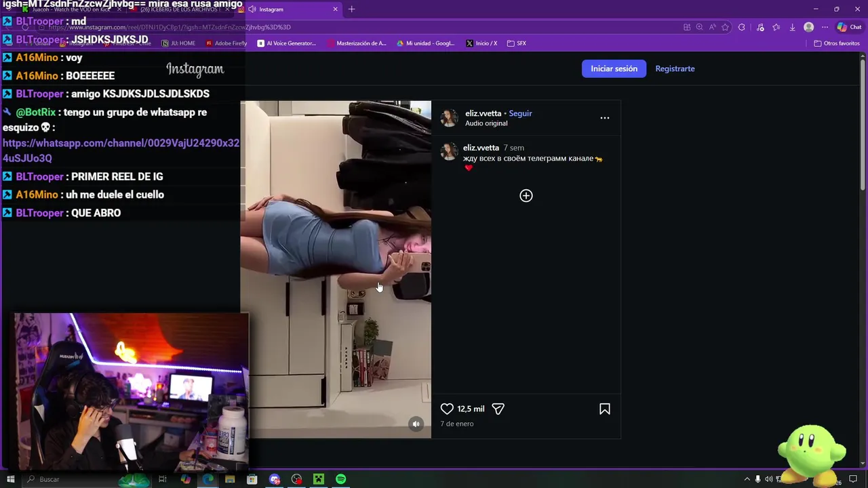Open the JU: HOME bookmark
Image resolution: width=868 pixels, height=488 pixels.
(178, 43)
